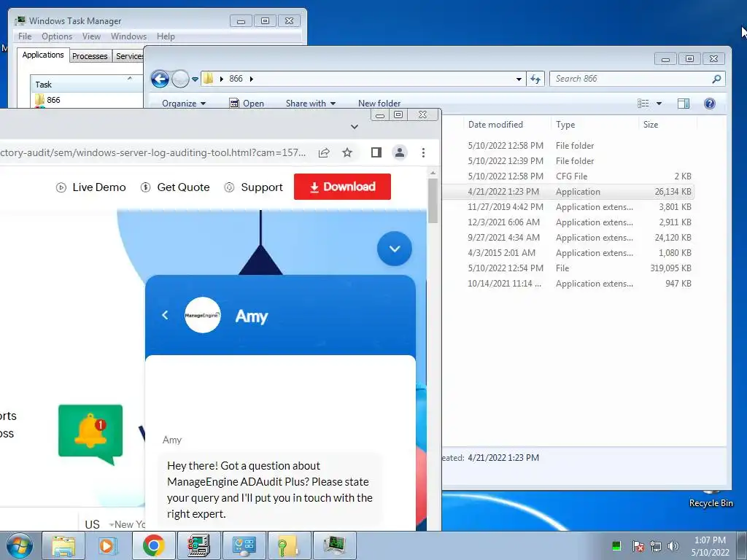Viewport: 747px width, 560px height.
Task: Open the view options dropdown arrow
Action: [659, 104]
